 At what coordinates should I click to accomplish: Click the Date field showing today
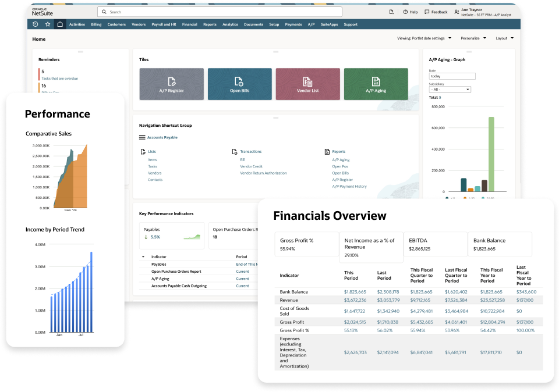tap(453, 76)
